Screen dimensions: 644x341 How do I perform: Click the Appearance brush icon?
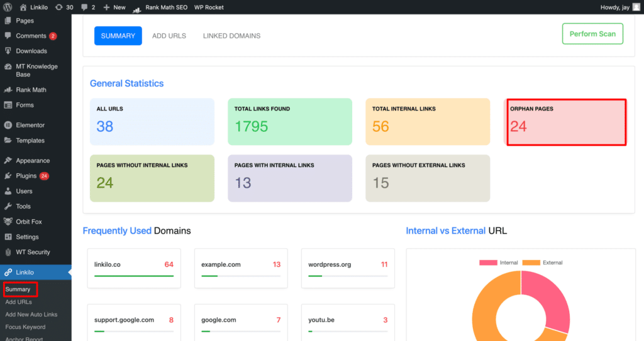pyautogui.click(x=8, y=160)
